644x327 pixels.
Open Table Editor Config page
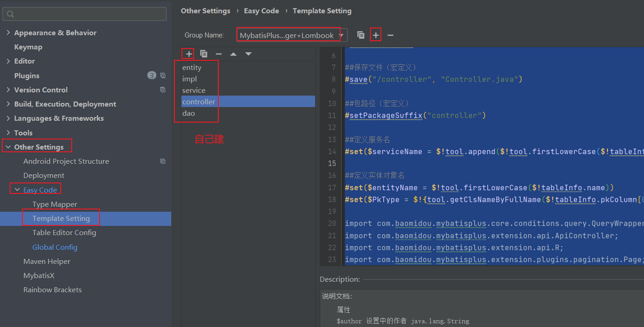64,233
